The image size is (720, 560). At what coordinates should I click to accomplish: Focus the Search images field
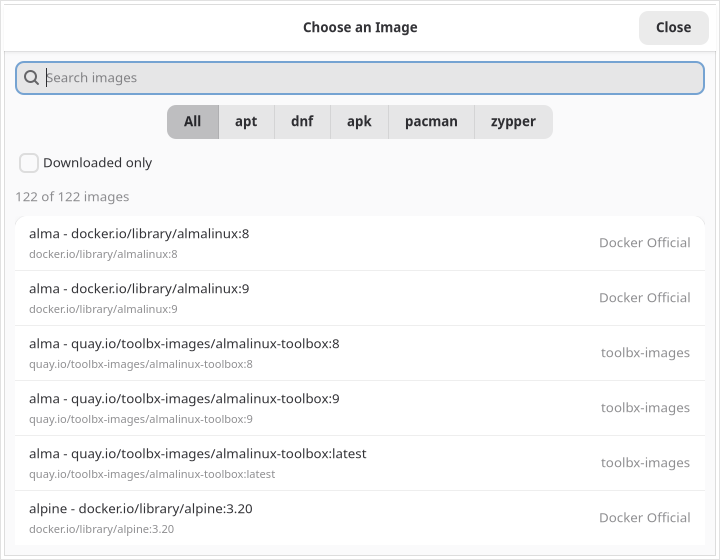pos(360,78)
